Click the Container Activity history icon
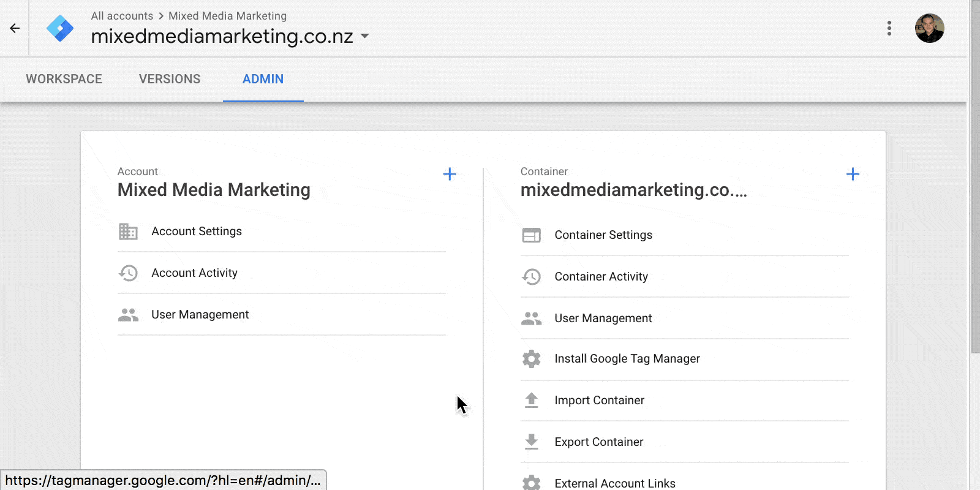The width and height of the screenshot is (980, 490). point(531,277)
